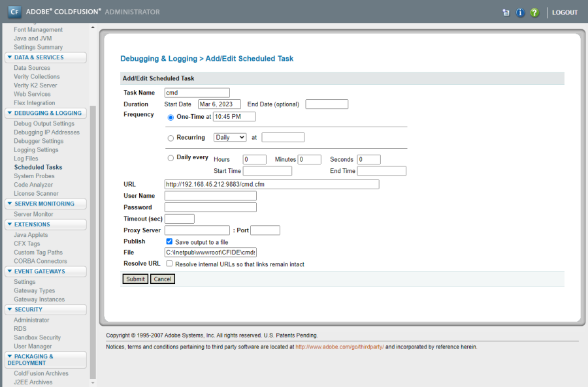Click sidebar scrollbar down arrow
The height and width of the screenshot is (387, 588).
tap(93, 383)
